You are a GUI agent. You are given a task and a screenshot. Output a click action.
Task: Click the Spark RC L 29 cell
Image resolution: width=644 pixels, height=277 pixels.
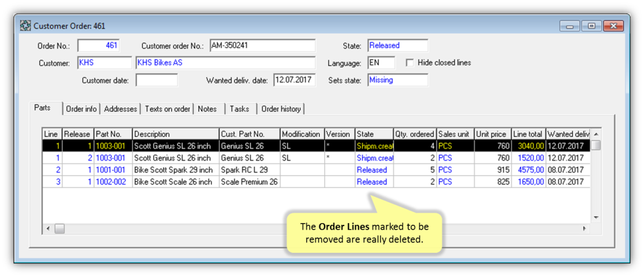point(250,170)
